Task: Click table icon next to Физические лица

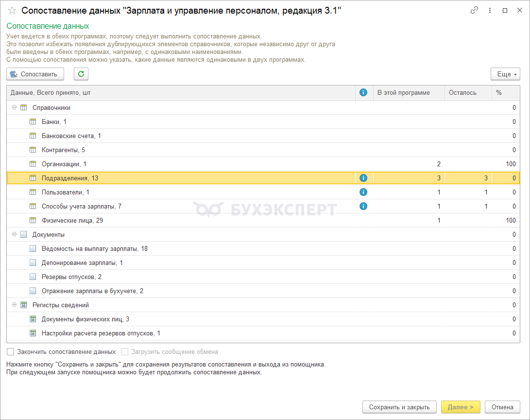Action: coord(33,221)
